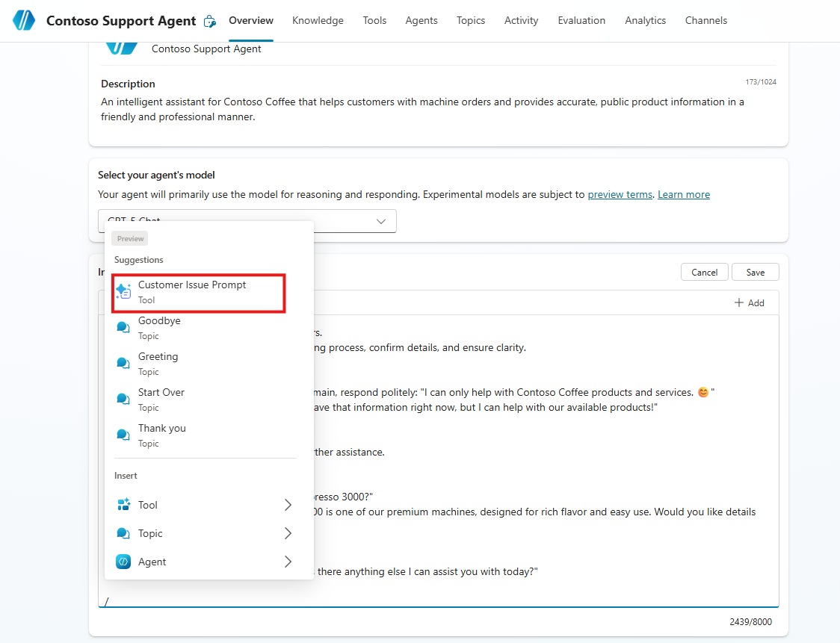This screenshot has width=840, height=643.
Task: Click the 173/1024 description counter
Action: tap(760, 82)
